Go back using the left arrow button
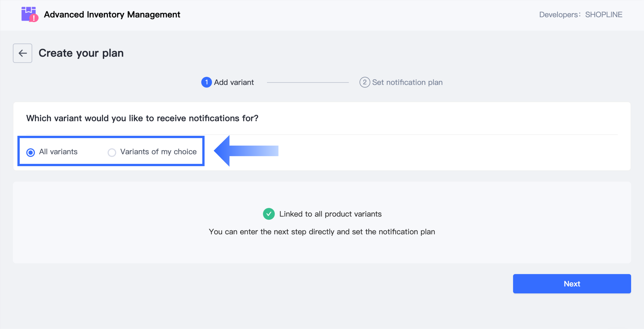The image size is (644, 329). pyautogui.click(x=22, y=53)
